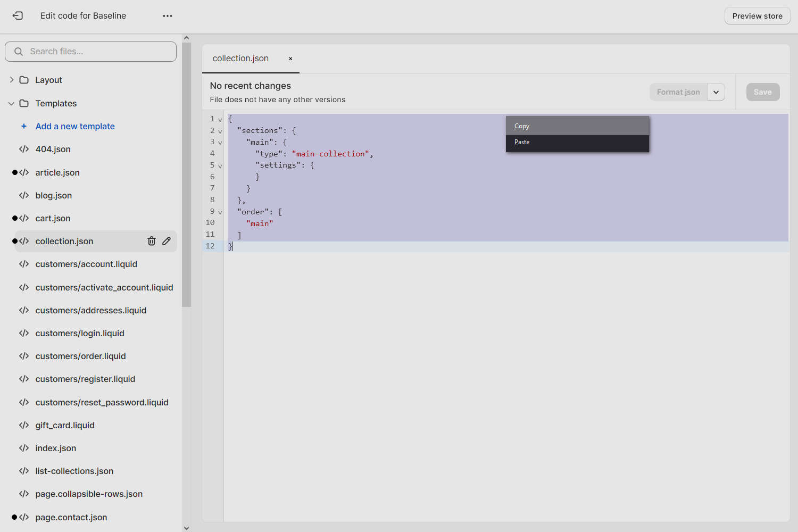The width and height of the screenshot is (798, 532).
Task: Click the code icon beside 404.json
Action: [x=24, y=149]
